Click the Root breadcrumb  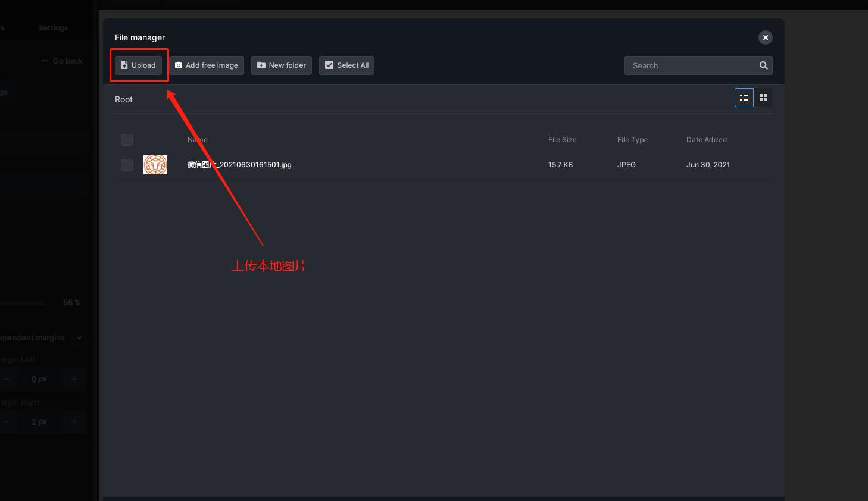click(x=124, y=99)
